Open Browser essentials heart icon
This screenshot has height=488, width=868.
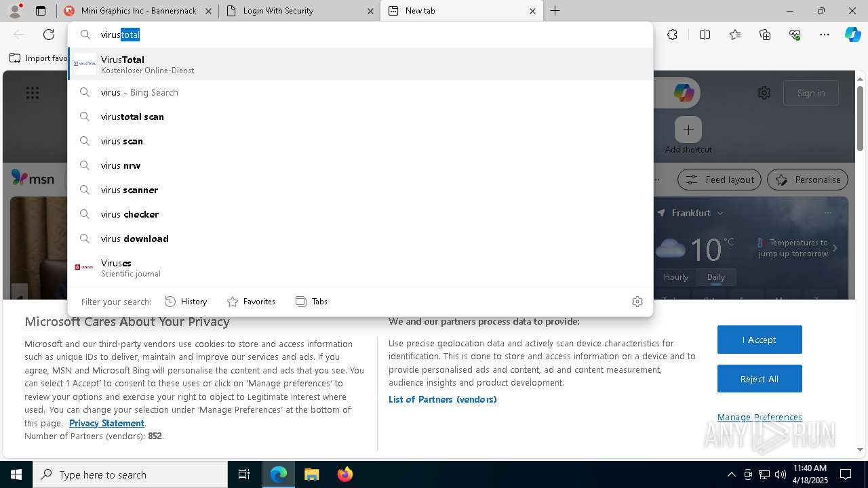(x=795, y=35)
